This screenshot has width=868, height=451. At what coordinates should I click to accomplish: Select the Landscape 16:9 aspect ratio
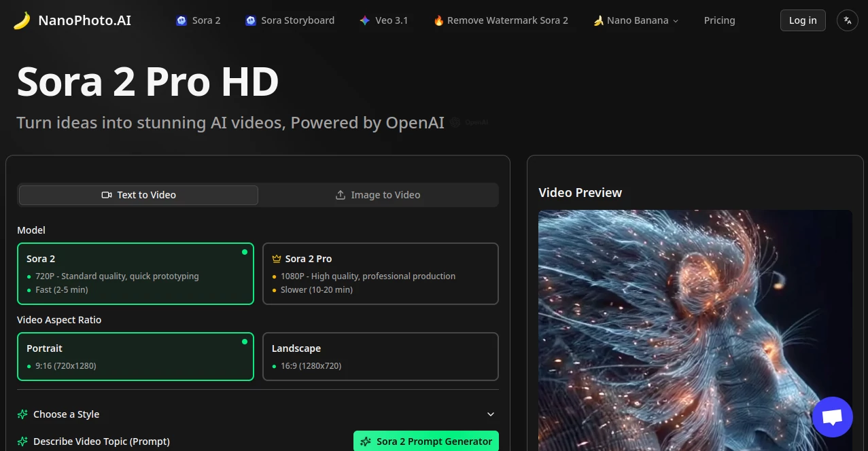(380, 356)
